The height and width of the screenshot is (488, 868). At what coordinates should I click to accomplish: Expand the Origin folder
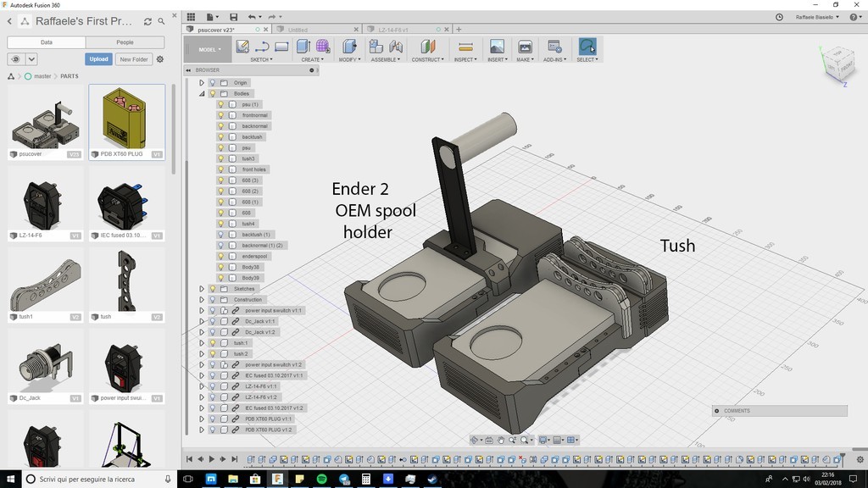click(202, 83)
